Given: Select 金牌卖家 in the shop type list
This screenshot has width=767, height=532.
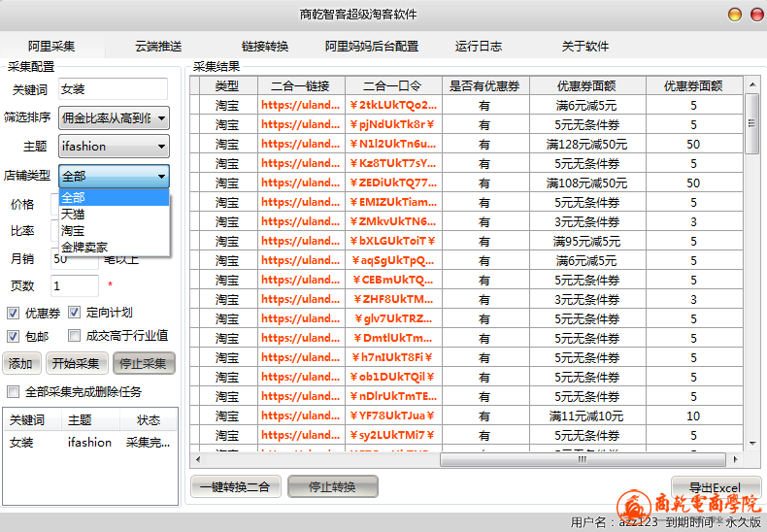Looking at the screenshot, I should pos(114,247).
